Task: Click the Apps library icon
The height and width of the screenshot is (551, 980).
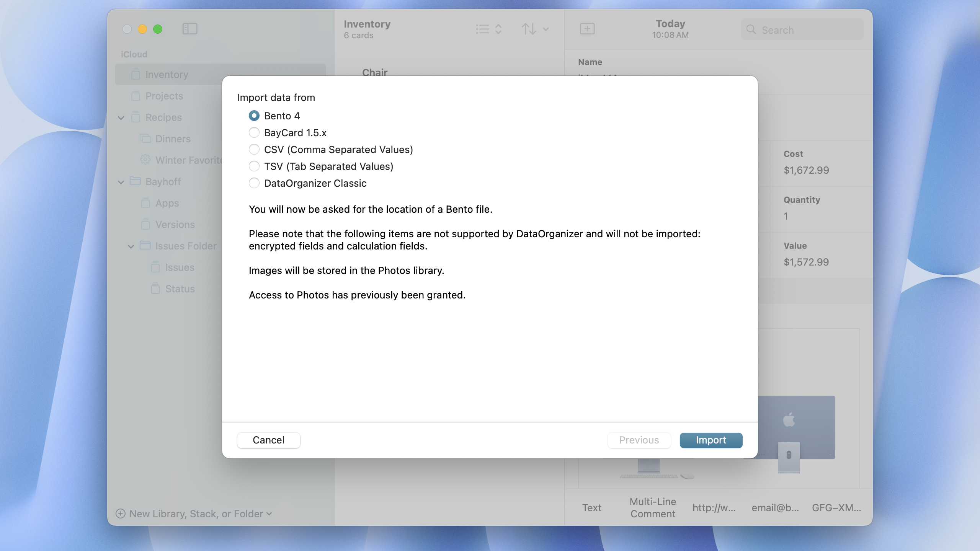Action: point(145,202)
